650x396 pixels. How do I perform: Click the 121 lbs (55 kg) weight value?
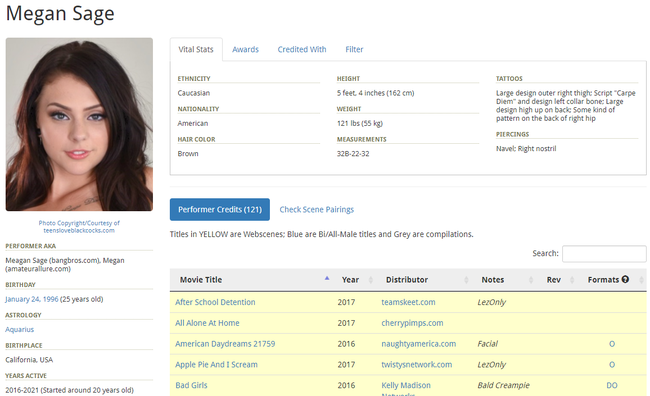(x=360, y=124)
